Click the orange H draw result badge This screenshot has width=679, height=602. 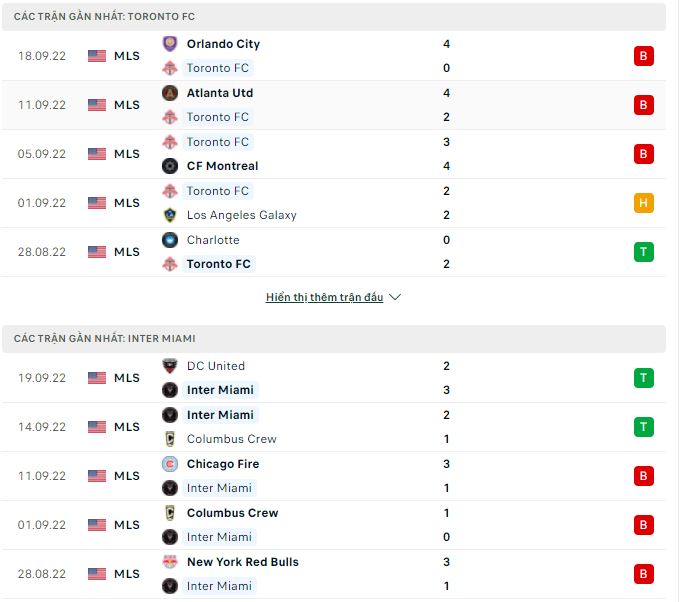(644, 203)
